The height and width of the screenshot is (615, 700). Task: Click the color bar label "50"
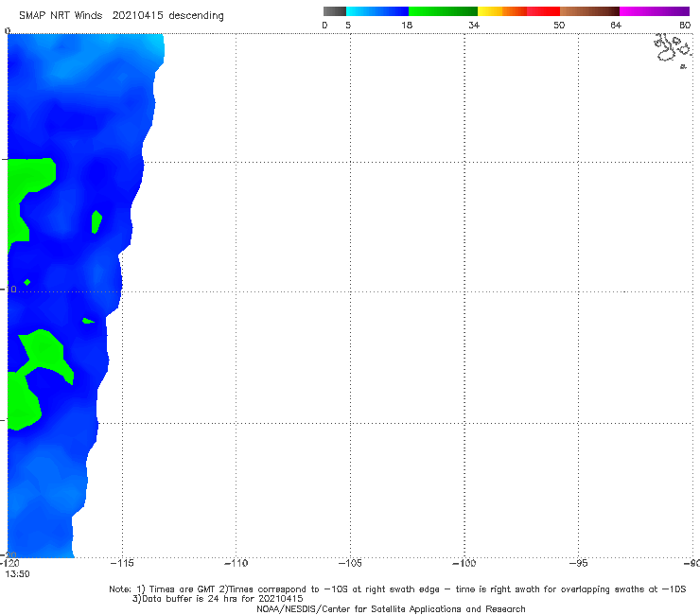point(559,26)
